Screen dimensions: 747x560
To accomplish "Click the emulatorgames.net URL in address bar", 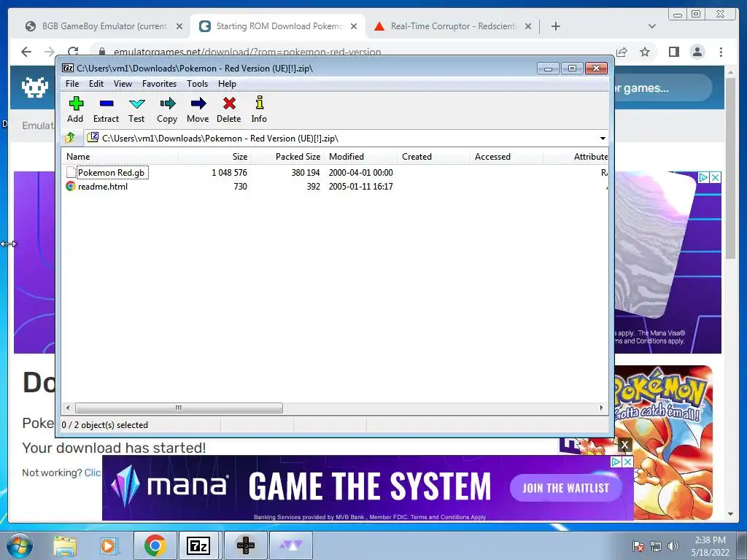I will (x=247, y=52).
